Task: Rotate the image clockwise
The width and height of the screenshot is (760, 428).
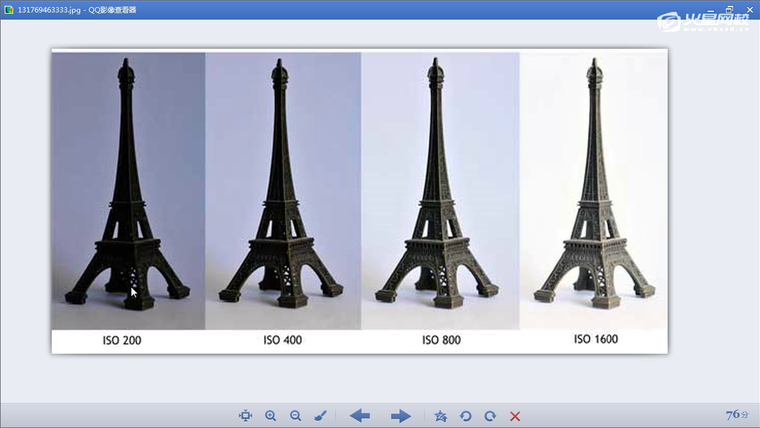Action: (490, 416)
